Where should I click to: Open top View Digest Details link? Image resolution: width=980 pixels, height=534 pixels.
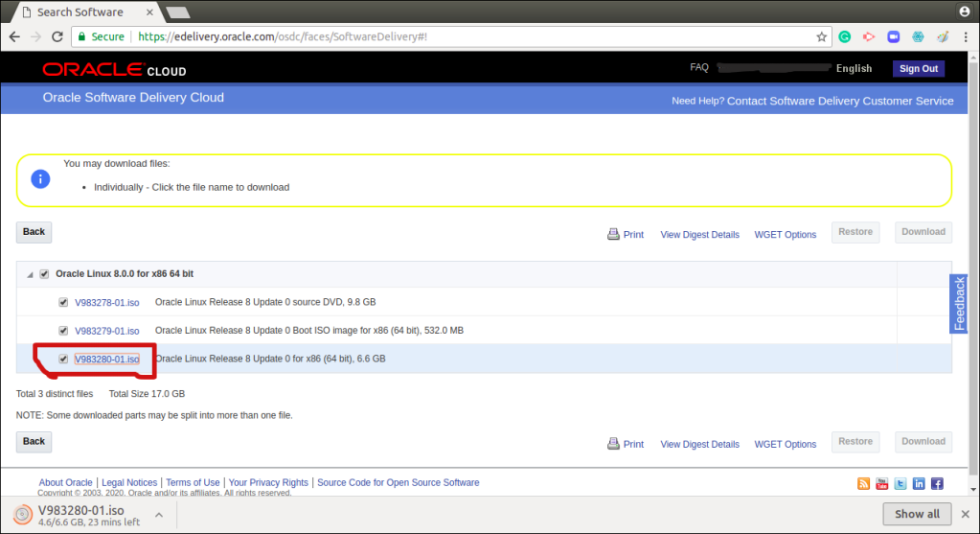[699, 235]
